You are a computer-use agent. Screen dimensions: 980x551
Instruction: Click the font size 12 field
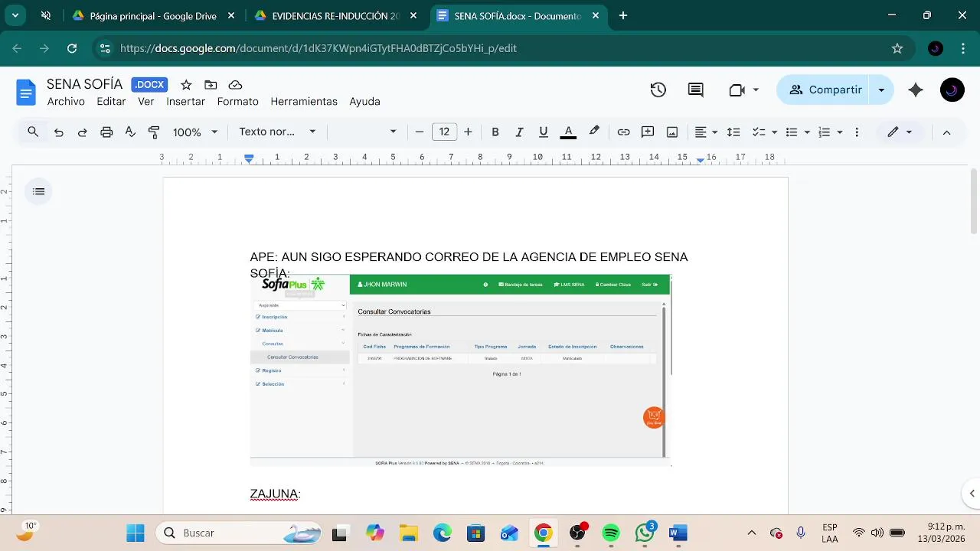tap(444, 132)
